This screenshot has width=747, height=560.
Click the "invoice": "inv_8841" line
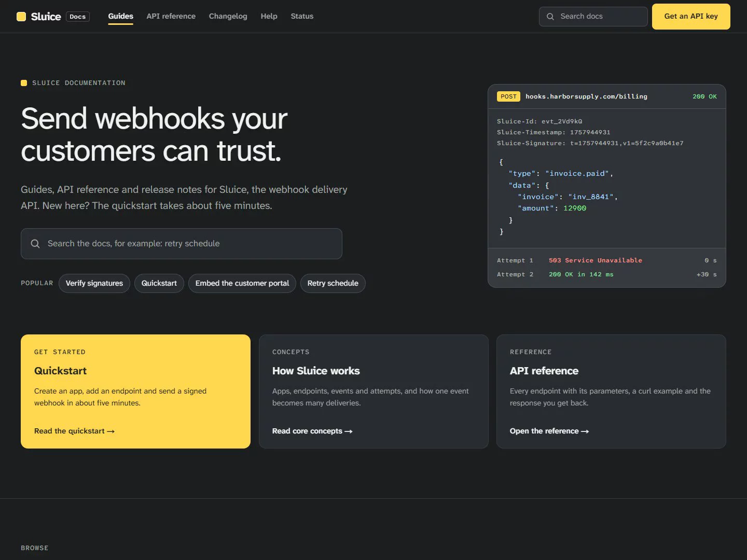(x=568, y=197)
